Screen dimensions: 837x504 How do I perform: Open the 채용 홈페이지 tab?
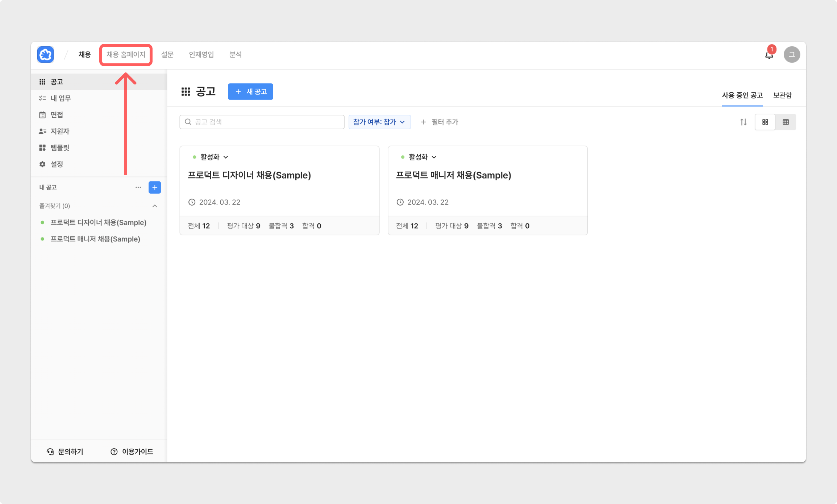[126, 55]
